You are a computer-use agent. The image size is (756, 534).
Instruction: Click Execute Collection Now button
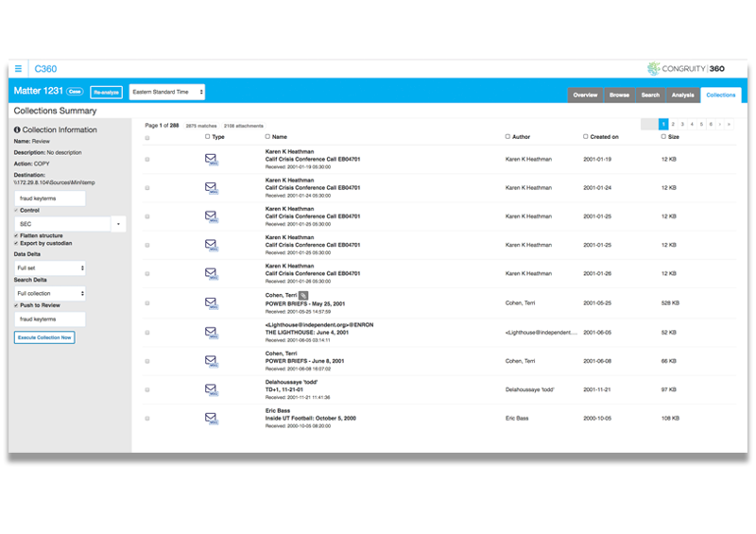pos(44,337)
